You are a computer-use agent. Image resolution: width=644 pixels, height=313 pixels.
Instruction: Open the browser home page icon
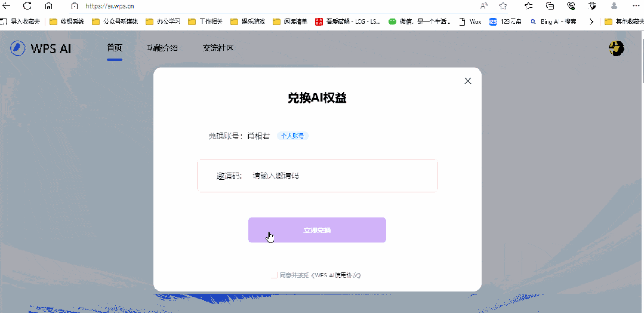click(x=48, y=6)
